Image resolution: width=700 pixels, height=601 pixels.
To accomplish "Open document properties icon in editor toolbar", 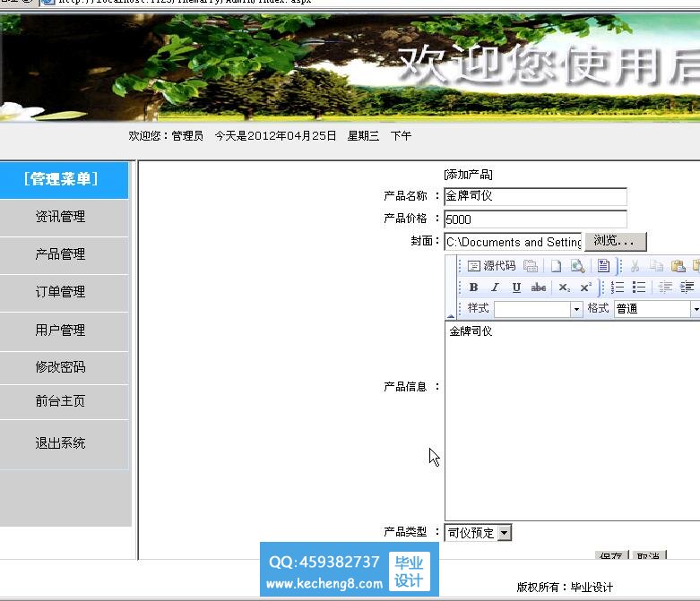I will [x=531, y=266].
